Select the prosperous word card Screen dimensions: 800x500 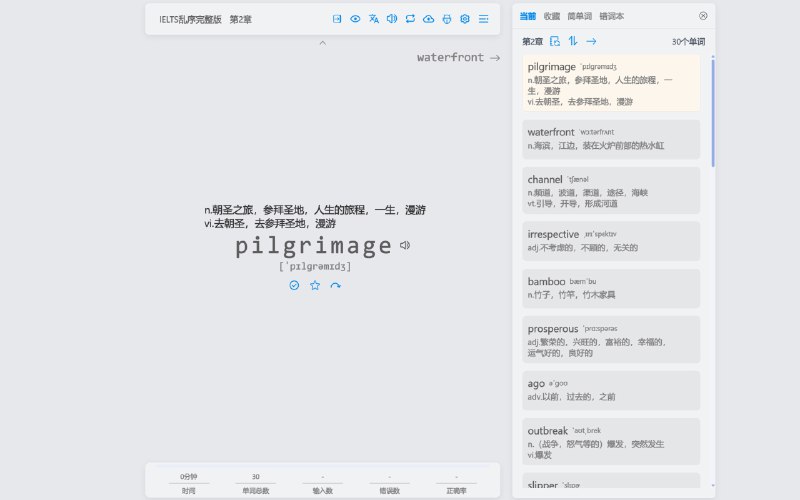[x=611, y=340]
